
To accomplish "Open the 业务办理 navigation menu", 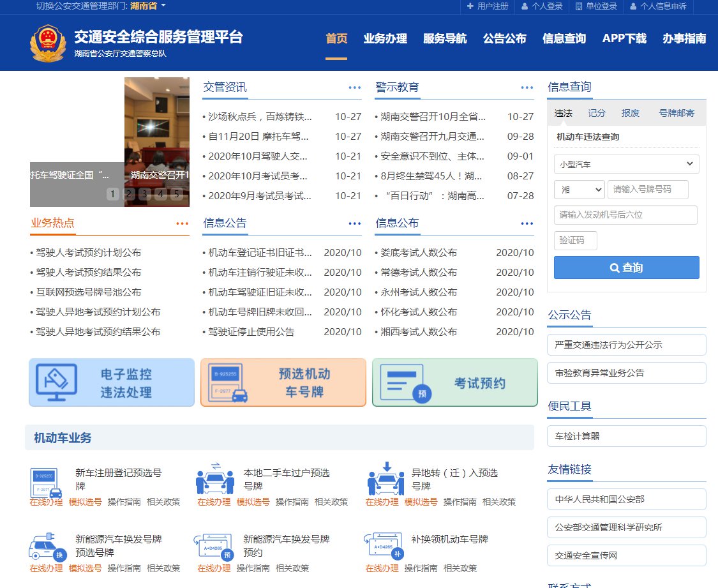I will point(385,38).
